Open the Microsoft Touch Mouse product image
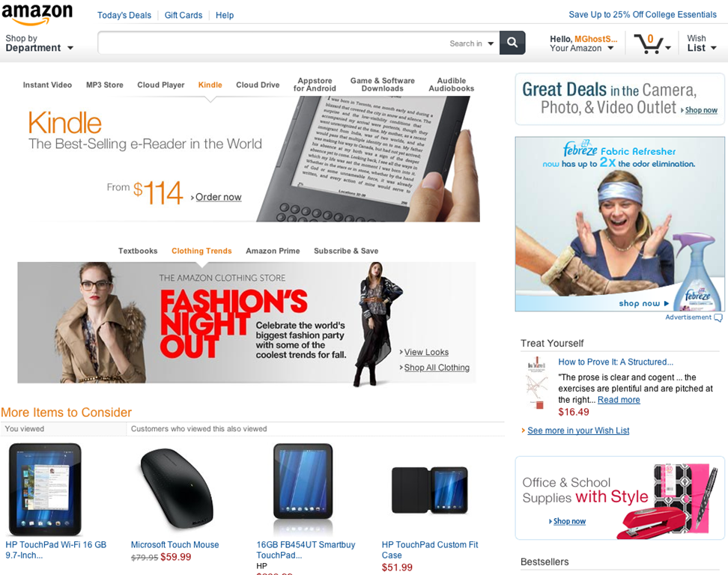The height and width of the screenshot is (575, 728). click(177, 489)
